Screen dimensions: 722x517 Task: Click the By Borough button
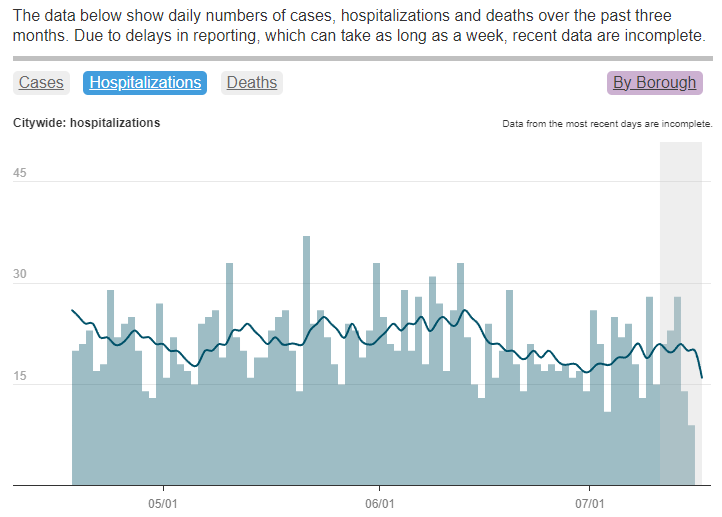point(654,83)
